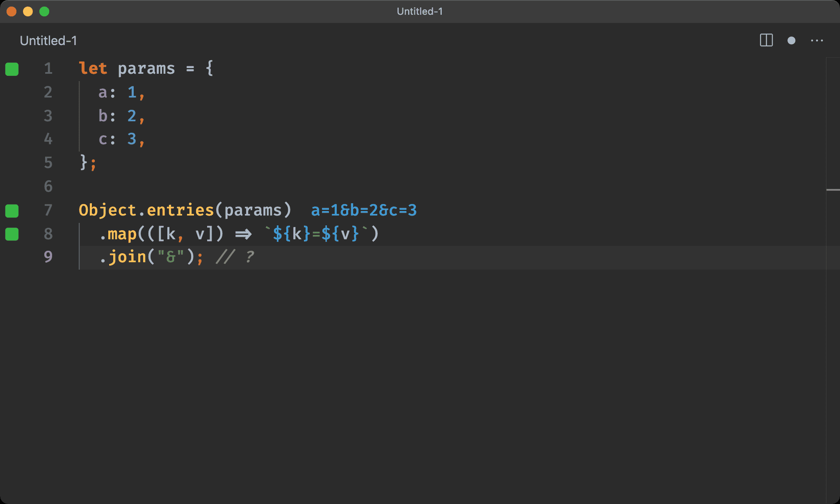Click the yellow minimize window button
The height and width of the screenshot is (504, 840).
click(28, 11)
